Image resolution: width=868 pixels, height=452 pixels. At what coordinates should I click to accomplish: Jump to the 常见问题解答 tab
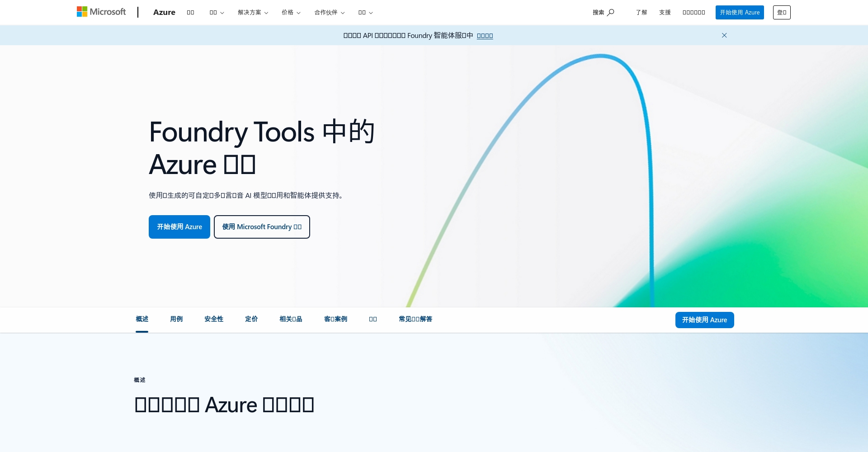(415, 319)
